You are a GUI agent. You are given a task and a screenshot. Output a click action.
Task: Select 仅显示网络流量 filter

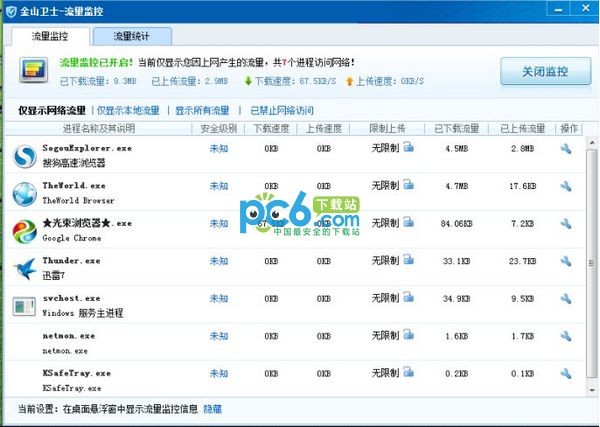coord(52,111)
